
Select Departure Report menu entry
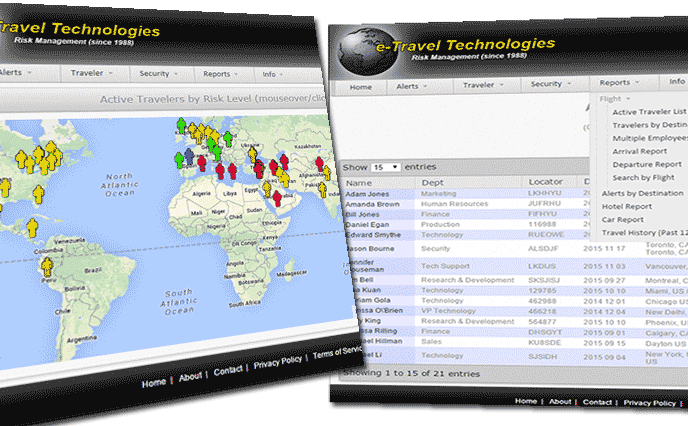pos(647,165)
